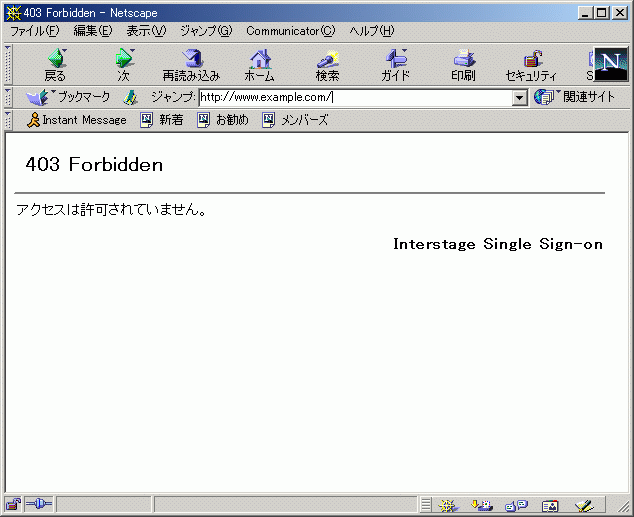Open the 表示(V) menu

pos(146,31)
